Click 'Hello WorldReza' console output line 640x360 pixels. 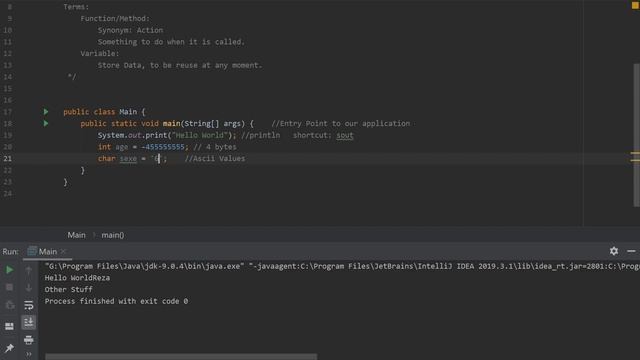click(x=77, y=278)
